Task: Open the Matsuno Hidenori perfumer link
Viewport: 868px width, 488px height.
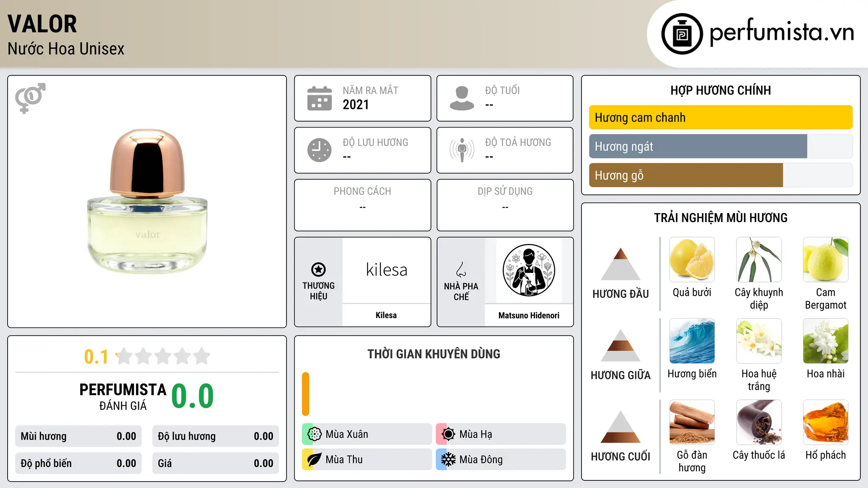Action: [529, 315]
